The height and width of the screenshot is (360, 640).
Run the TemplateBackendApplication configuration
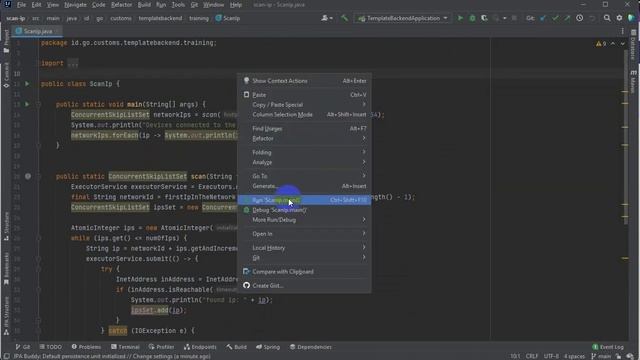point(460,18)
